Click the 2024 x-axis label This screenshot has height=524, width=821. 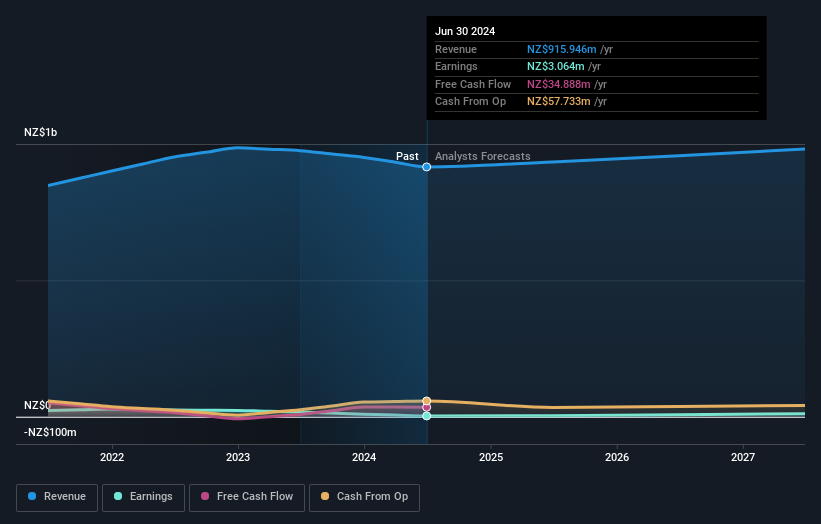(x=364, y=457)
